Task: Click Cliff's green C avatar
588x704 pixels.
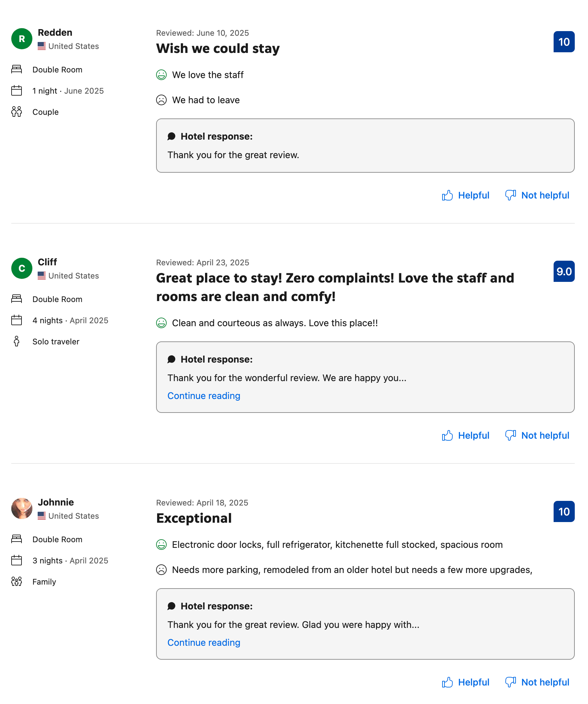Action: (x=22, y=269)
